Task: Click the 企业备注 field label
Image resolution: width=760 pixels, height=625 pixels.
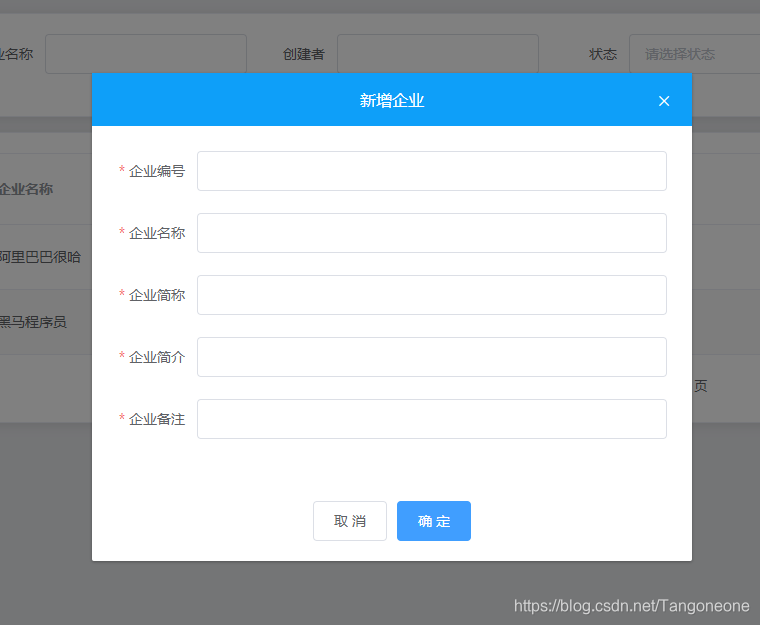Action: [157, 419]
